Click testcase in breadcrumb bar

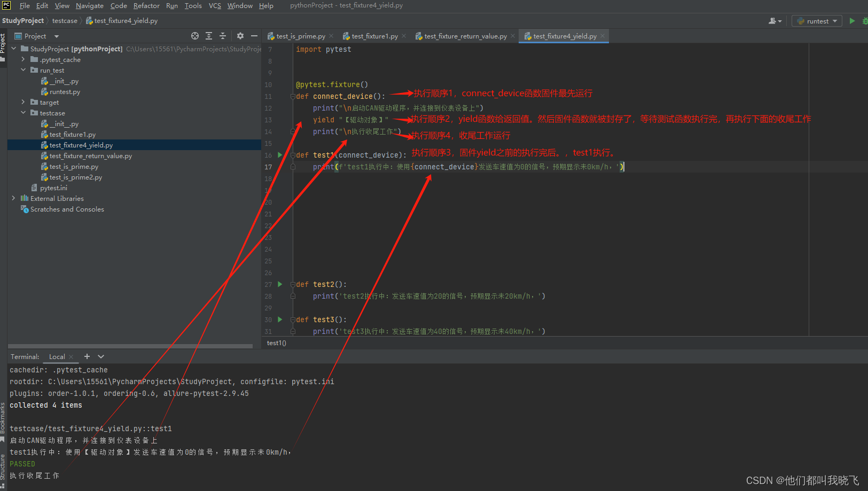point(65,21)
